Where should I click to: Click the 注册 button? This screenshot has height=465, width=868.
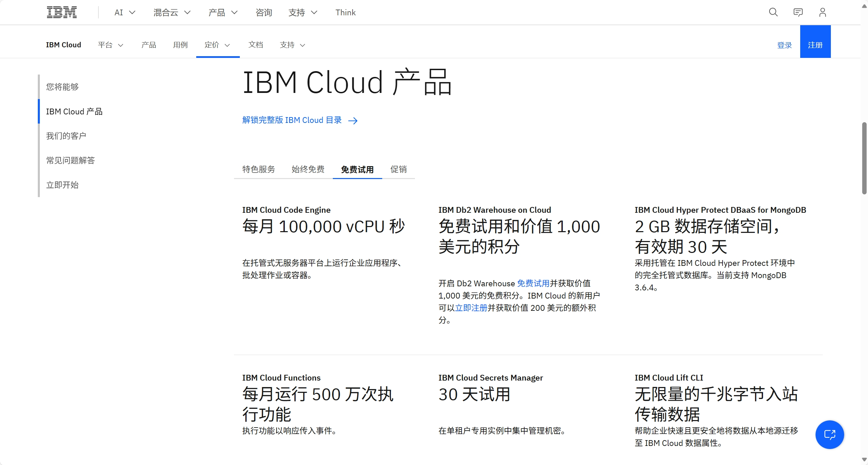pos(815,45)
